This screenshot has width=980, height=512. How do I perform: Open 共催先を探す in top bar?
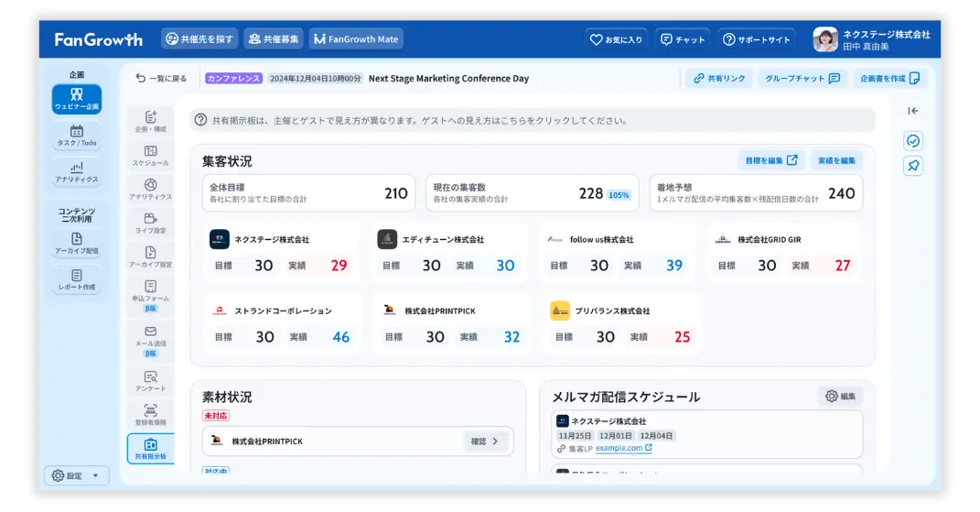click(199, 38)
